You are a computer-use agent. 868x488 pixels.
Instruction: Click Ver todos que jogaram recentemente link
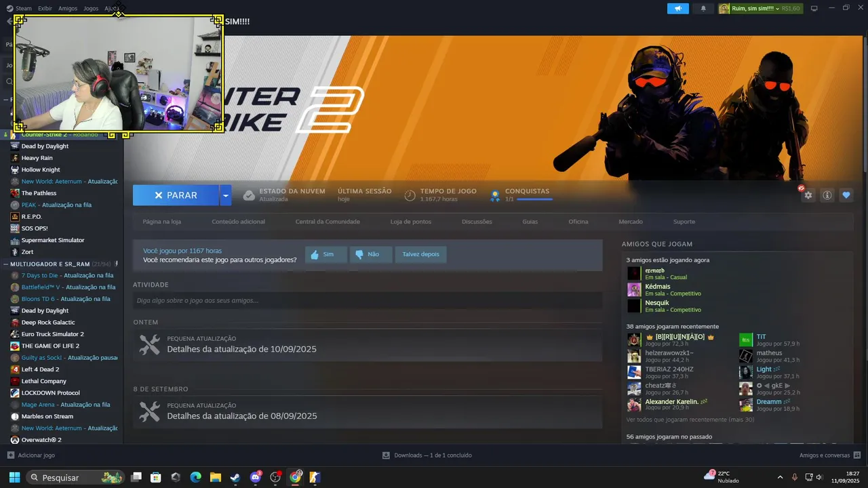690,420
